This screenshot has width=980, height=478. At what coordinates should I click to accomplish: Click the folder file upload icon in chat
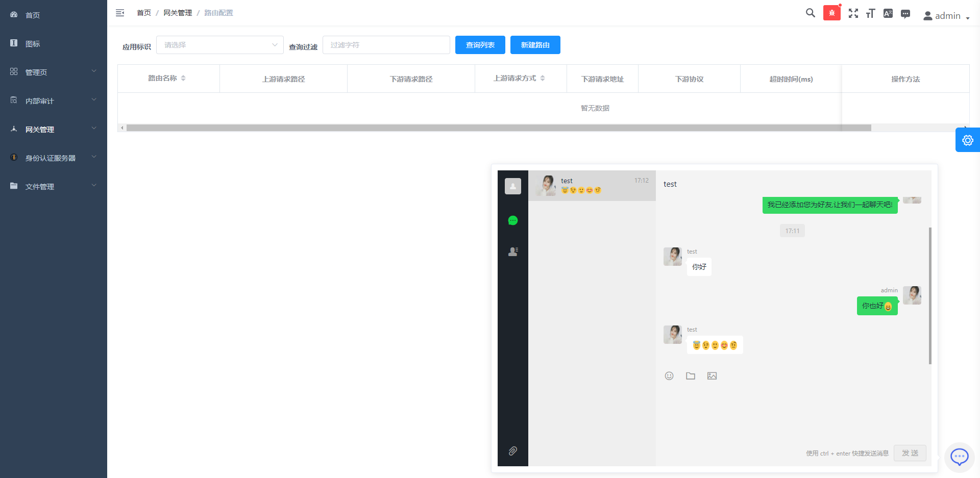pos(691,376)
